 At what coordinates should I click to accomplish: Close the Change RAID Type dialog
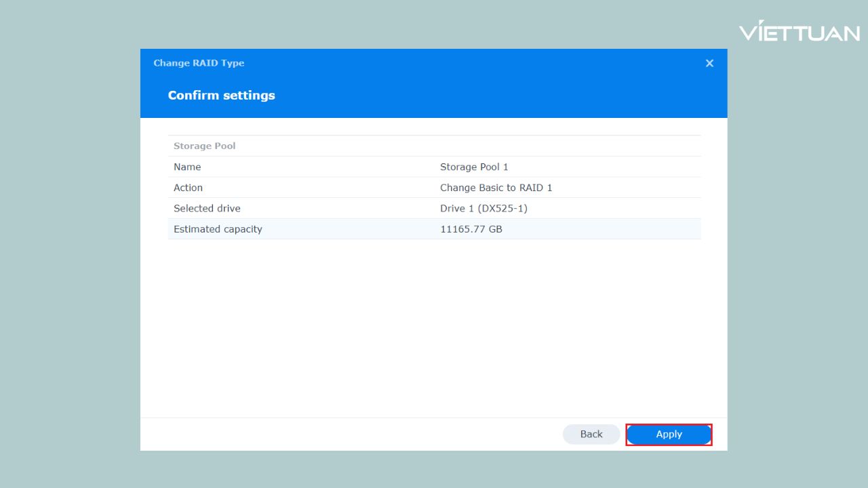[x=709, y=63]
